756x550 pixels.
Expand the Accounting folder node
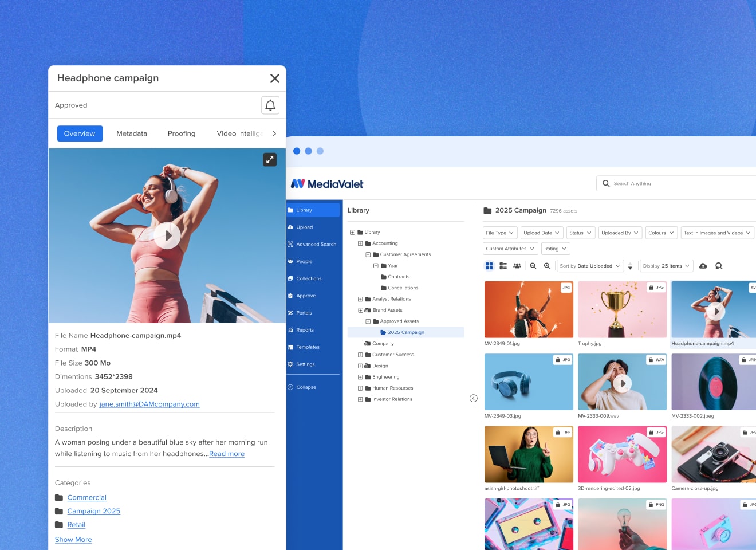pos(360,243)
